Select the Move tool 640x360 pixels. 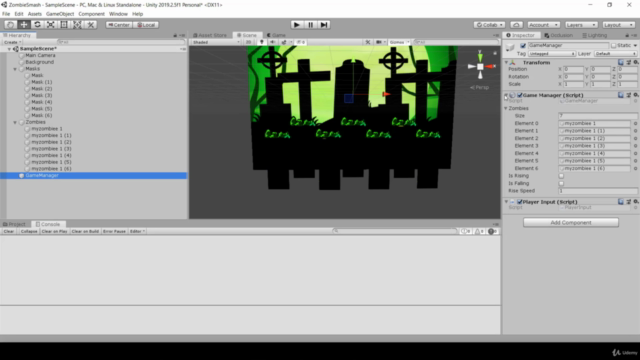pyautogui.click(x=24, y=25)
